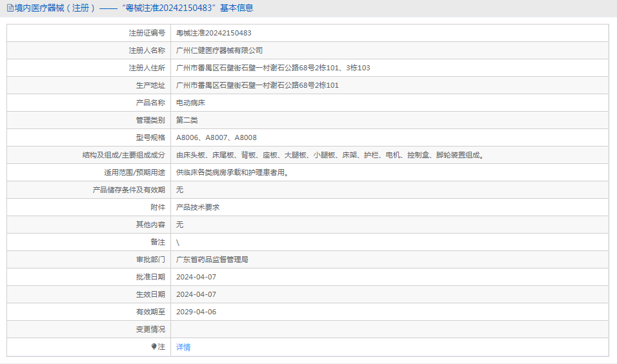Select registrant name 广州仁健医疗器械有限公司
Image resolution: width=617 pixels, height=364 pixels.
tap(219, 50)
